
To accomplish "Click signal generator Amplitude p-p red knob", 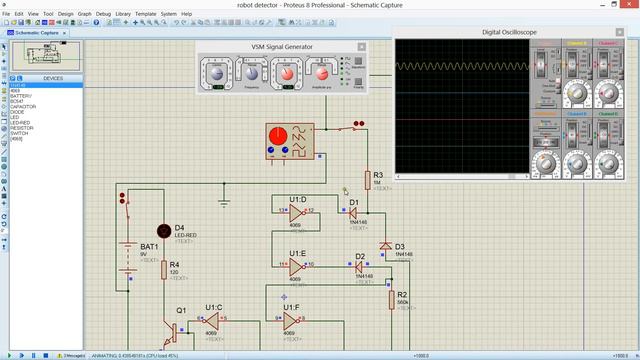I will [322, 74].
